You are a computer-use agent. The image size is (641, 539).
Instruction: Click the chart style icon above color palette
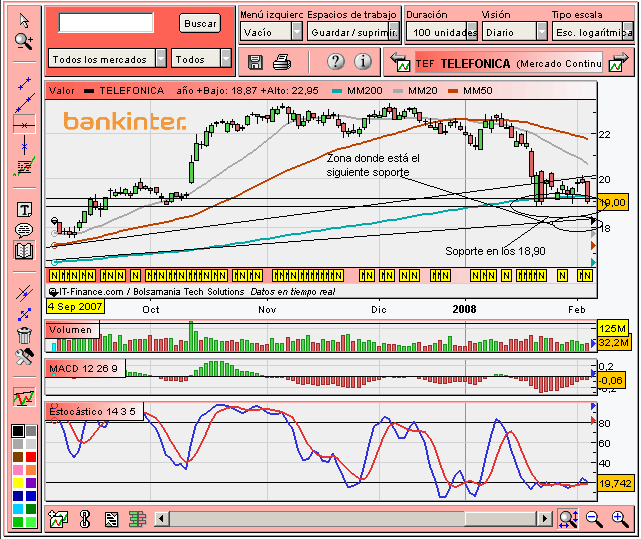[x=24, y=397]
